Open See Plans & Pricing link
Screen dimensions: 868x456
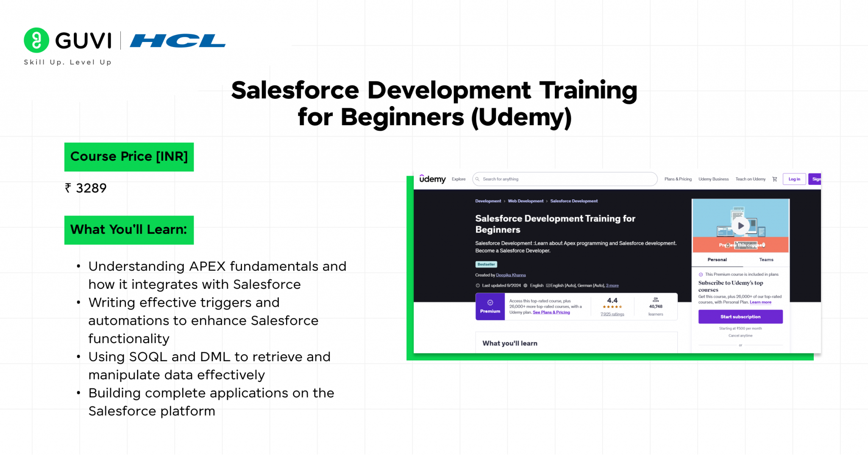click(x=551, y=312)
